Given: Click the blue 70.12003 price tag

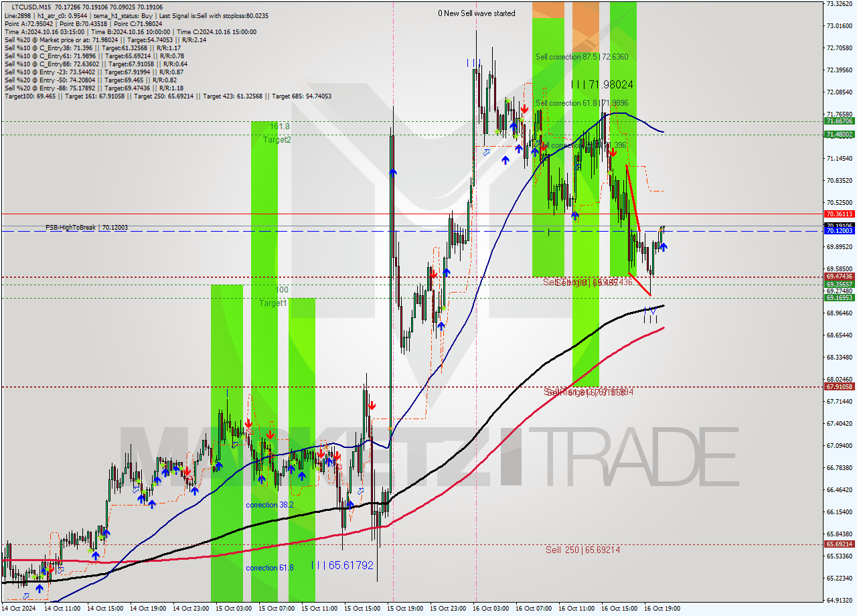Looking at the screenshot, I should click(x=839, y=231).
